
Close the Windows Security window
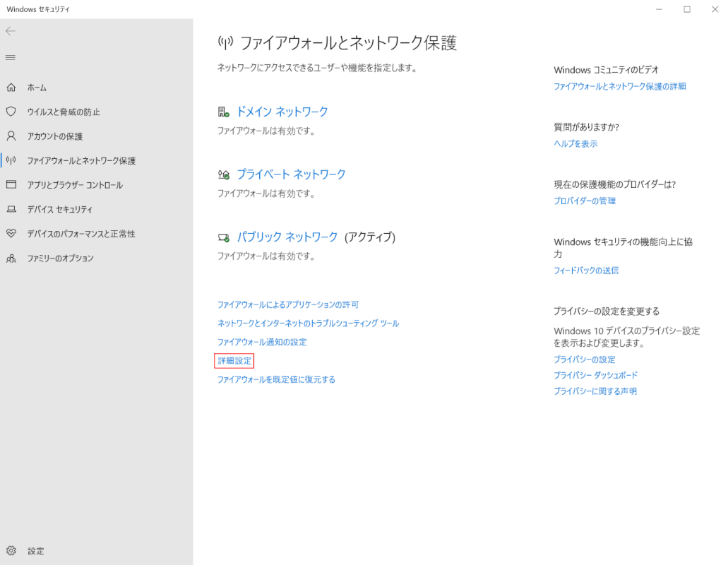pyautogui.click(x=715, y=9)
